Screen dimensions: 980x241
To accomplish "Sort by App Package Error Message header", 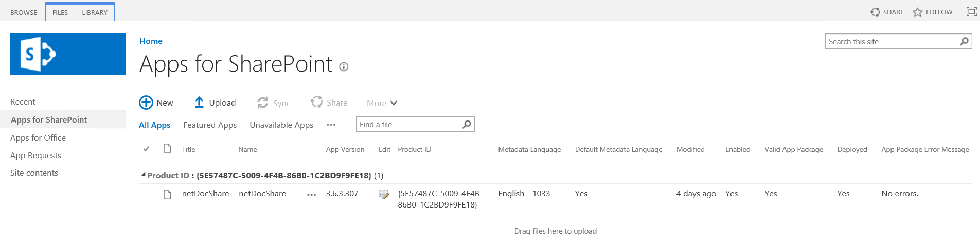I will pos(925,149).
